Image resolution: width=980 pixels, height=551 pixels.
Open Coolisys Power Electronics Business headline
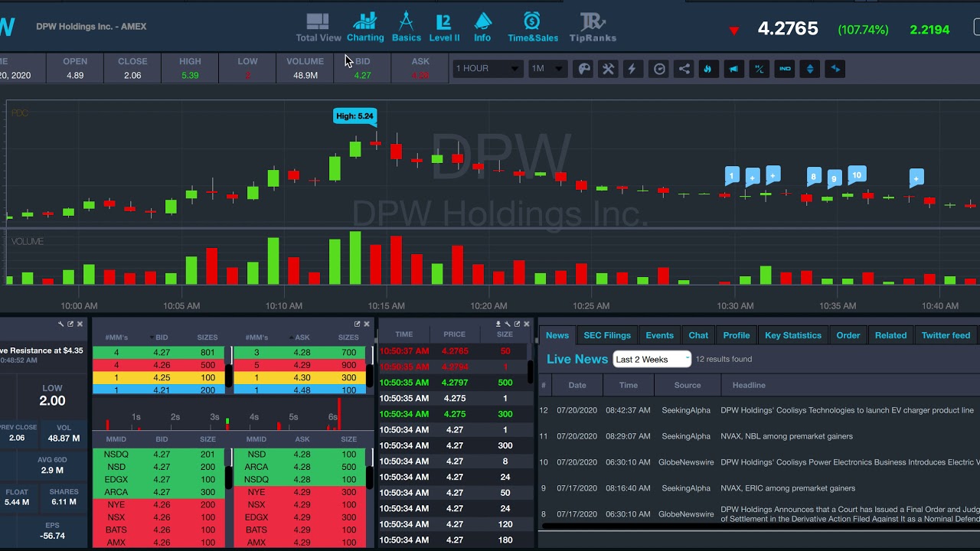[x=850, y=462]
